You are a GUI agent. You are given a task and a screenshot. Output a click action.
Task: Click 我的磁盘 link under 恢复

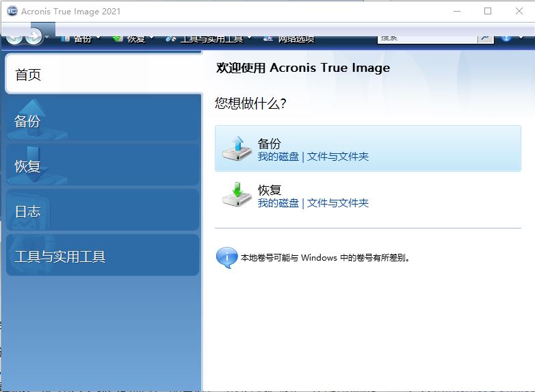point(278,203)
